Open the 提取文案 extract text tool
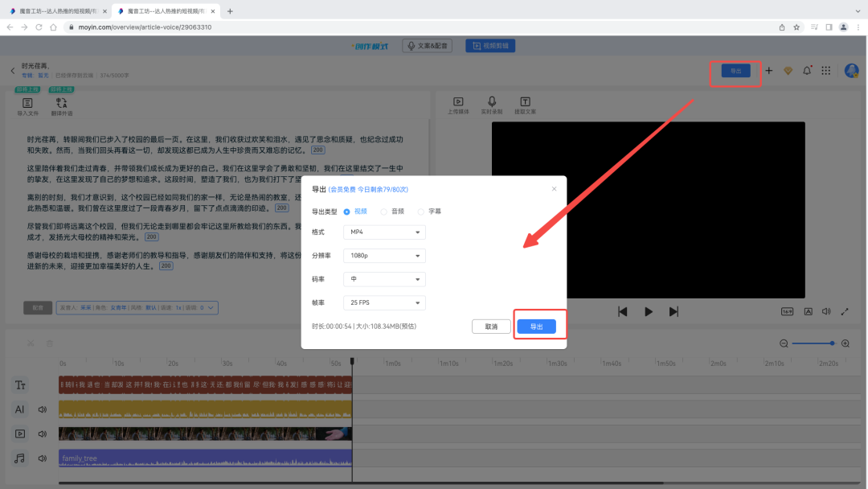The image size is (868, 489). pyautogui.click(x=525, y=105)
